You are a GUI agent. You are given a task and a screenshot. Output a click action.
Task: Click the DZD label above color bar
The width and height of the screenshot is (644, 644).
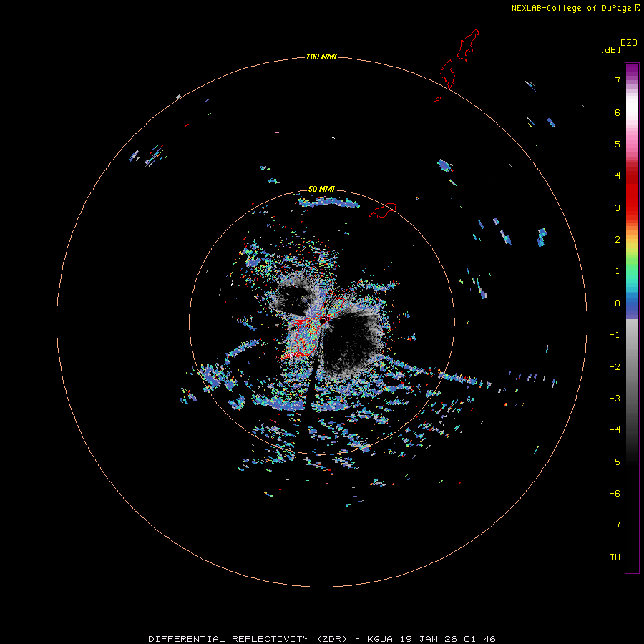click(629, 43)
